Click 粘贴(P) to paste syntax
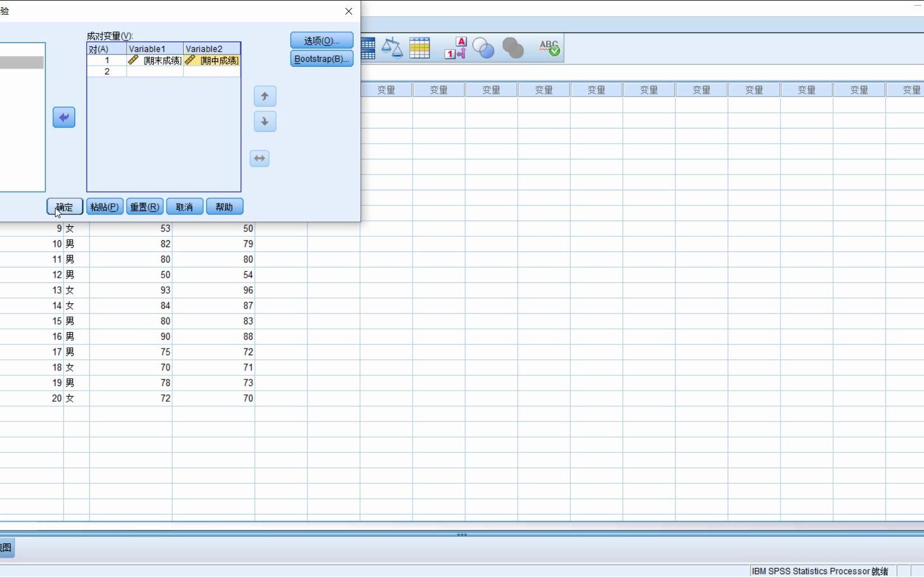This screenshot has height=578, width=924. pyautogui.click(x=104, y=206)
